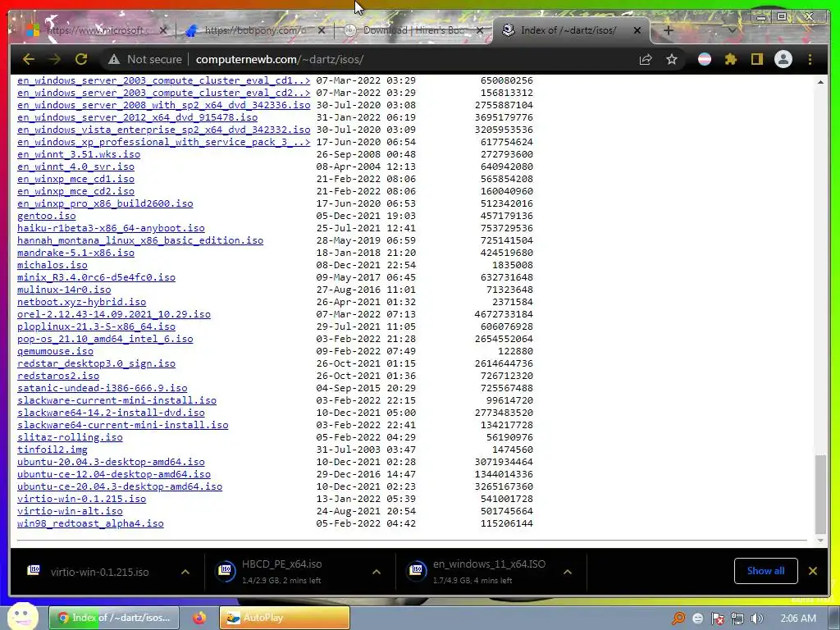
Task: Expand options for HBCD_PE_x64.iso download
Action: pos(376,572)
